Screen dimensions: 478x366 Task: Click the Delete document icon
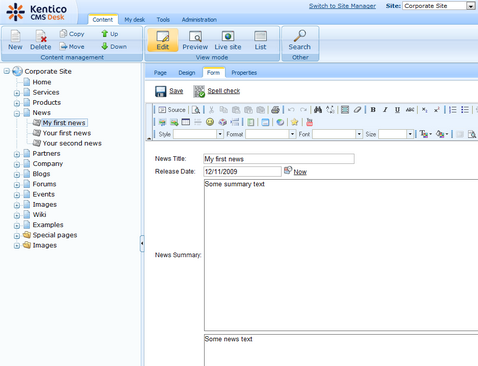[x=41, y=40]
